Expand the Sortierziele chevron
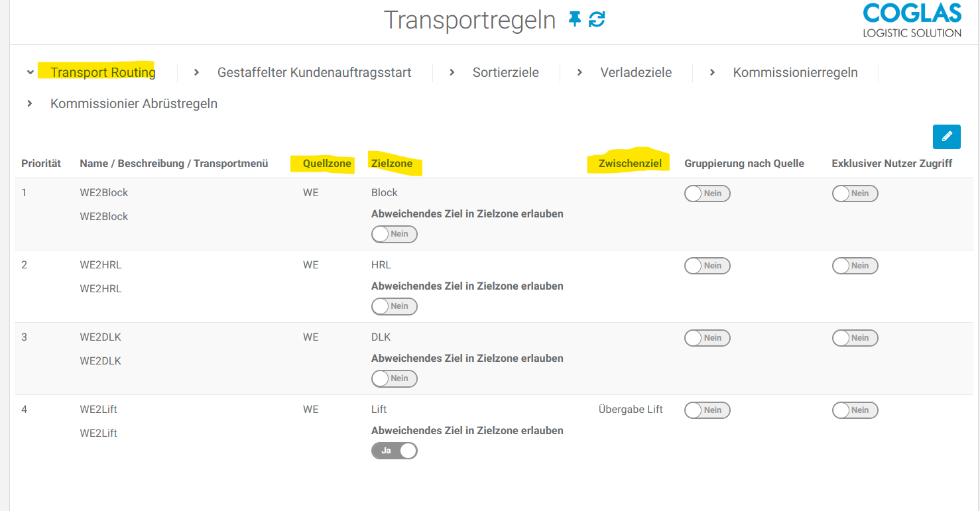The height and width of the screenshot is (511, 980). coord(452,72)
